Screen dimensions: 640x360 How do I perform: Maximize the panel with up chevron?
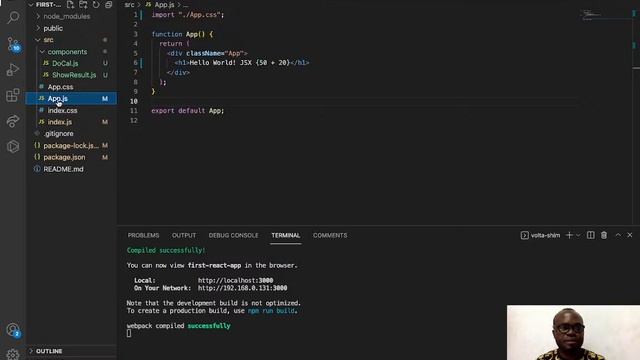click(x=618, y=235)
